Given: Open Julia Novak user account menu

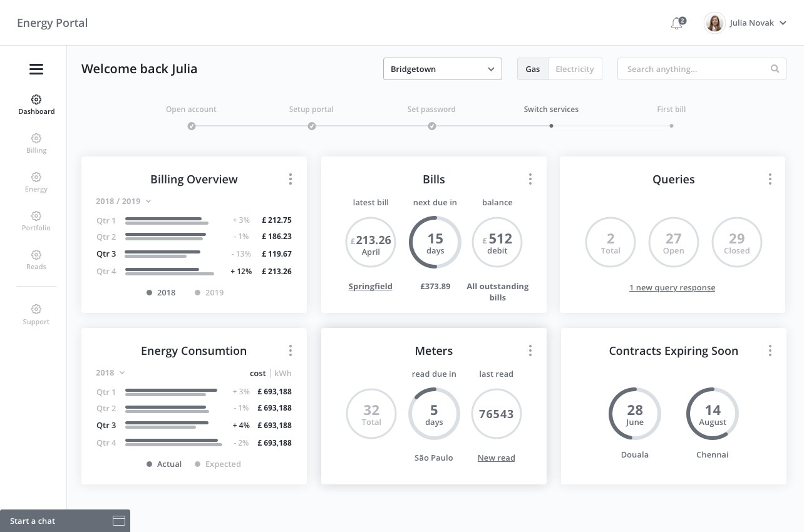Looking at the screenshot, I should [745, 23].
